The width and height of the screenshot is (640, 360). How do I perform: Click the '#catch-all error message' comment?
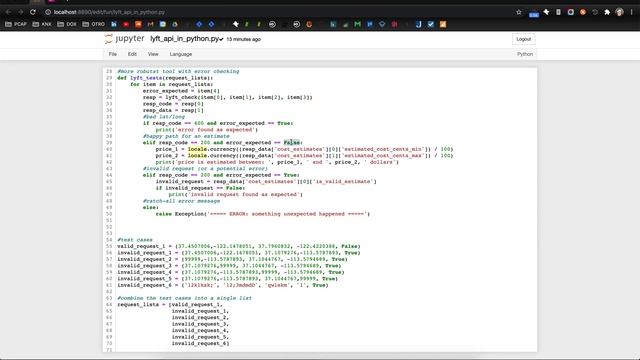181,201
